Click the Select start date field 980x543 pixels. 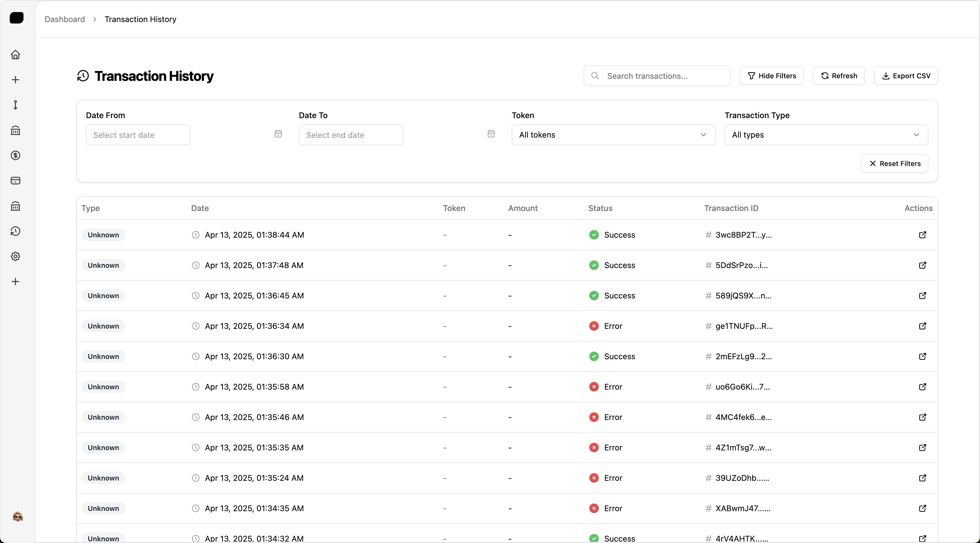pyautogui.click(x=138, y=135)
